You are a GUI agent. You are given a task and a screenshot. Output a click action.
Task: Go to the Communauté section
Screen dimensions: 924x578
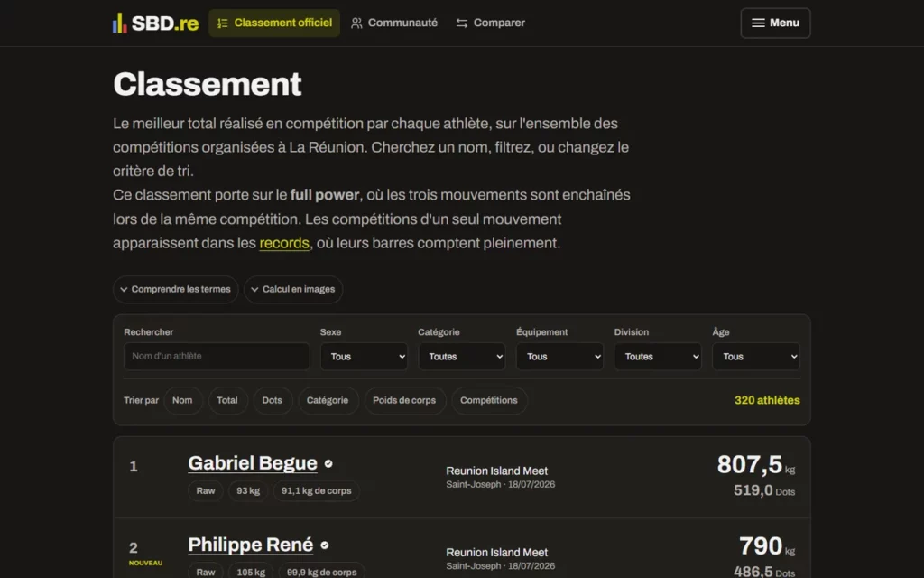(x=394, y=23)
